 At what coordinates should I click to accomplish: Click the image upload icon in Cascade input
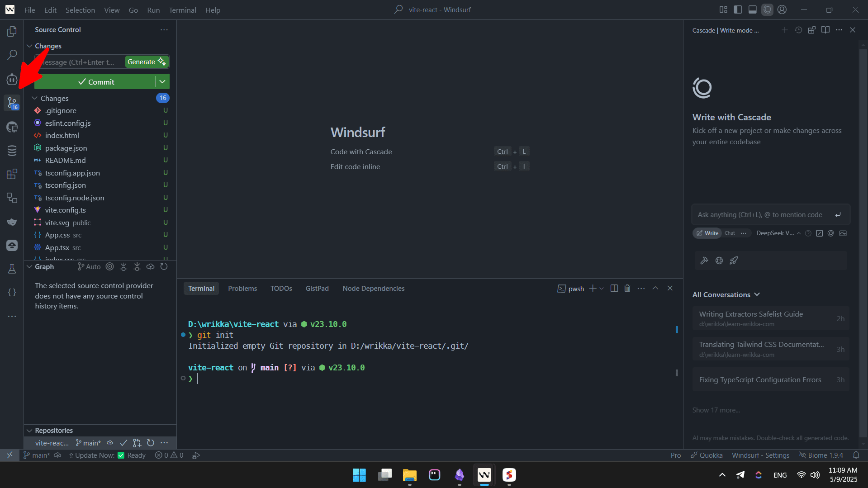coord(843,233)
